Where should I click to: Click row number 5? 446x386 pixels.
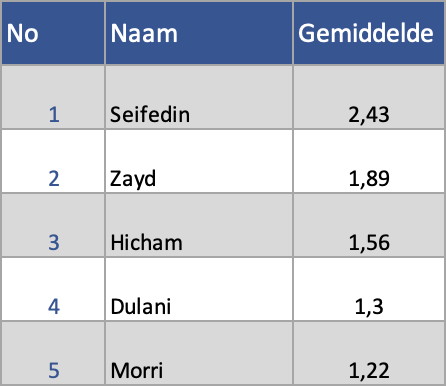pyautogui.click(x=54, y=370)
